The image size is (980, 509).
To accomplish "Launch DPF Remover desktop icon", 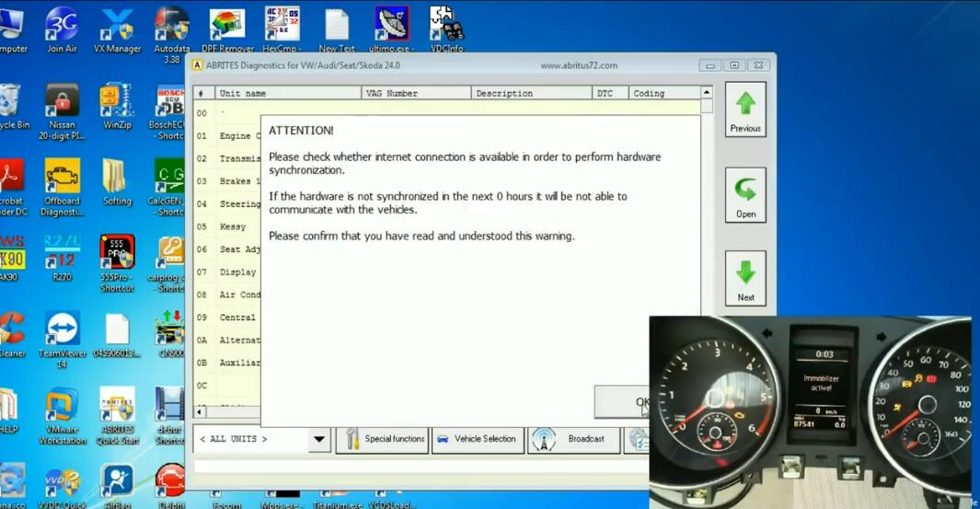I will point(227,29).
